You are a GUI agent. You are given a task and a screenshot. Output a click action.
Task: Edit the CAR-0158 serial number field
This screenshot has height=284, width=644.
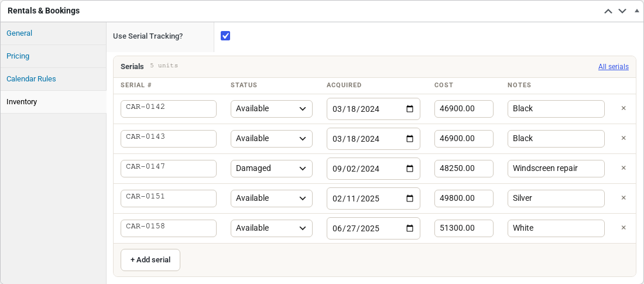tap(169, 228)
